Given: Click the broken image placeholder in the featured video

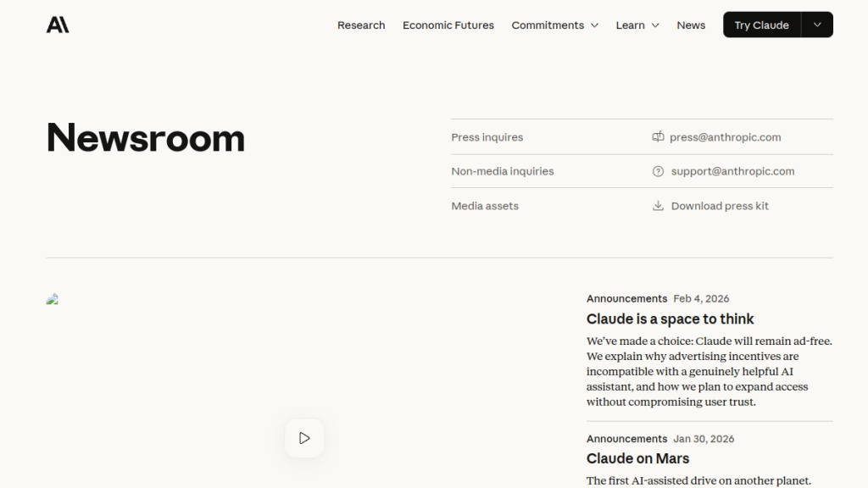Looking at the screenshot, I should [53, 299].
